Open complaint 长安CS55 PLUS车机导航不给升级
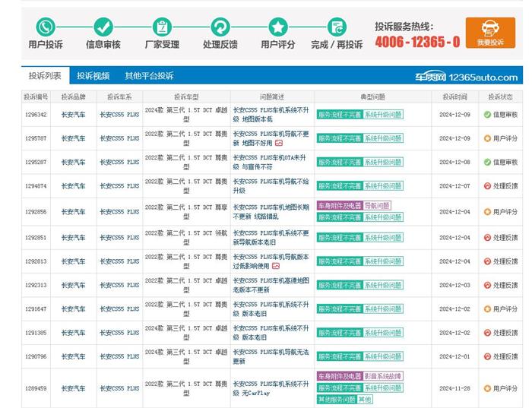 coord(271,186)
